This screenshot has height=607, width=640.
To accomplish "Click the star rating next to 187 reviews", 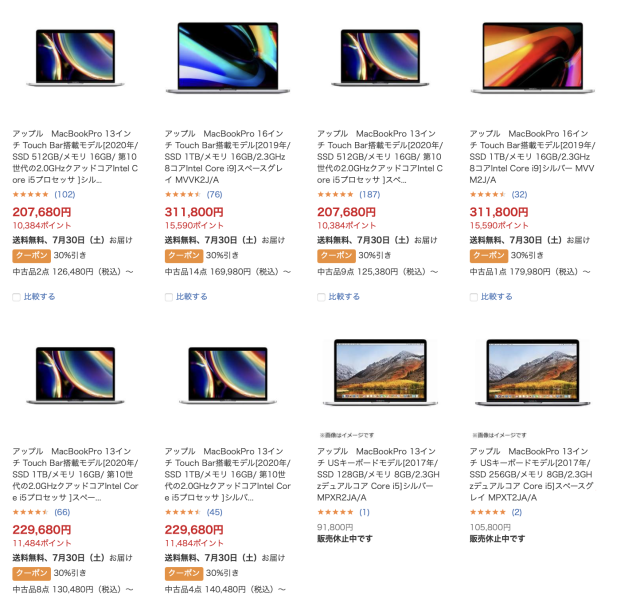I will coord(335,194).
